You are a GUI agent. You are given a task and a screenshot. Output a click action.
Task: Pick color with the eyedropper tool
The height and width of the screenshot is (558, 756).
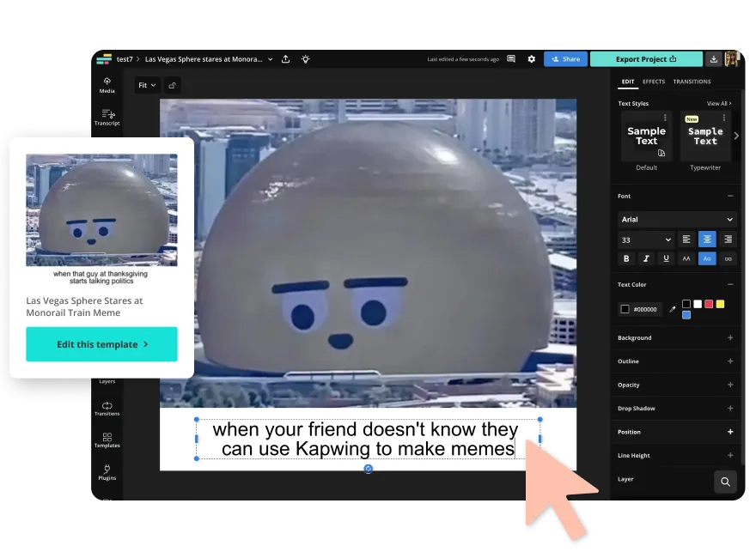672,309
